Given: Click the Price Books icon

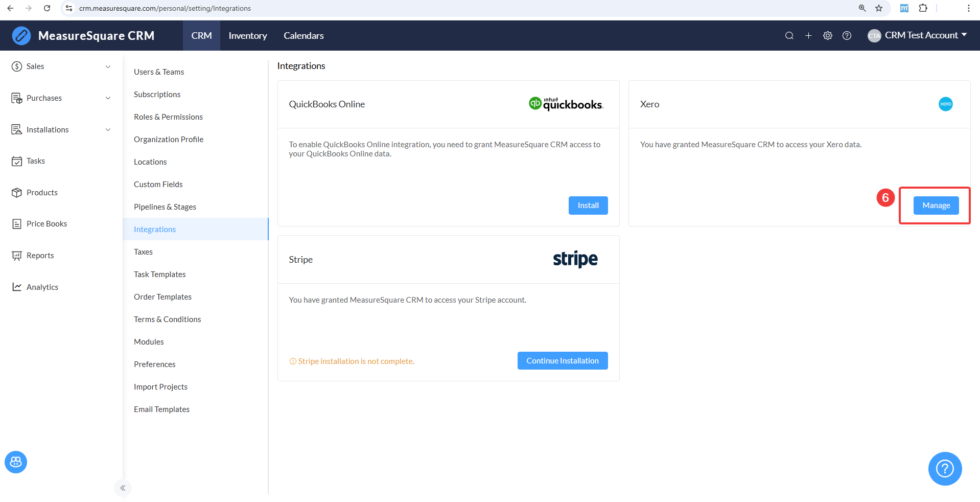Looking at the screenshot, I should coord(17,224).
